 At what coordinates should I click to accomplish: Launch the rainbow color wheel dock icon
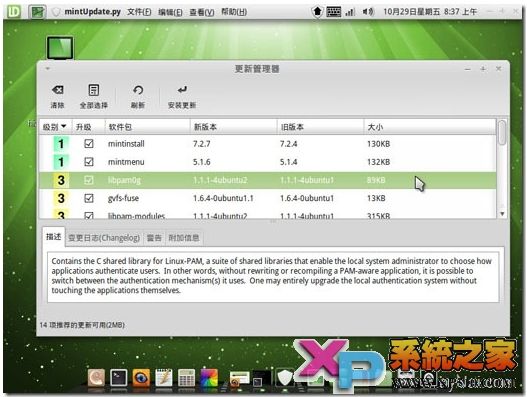209,378
